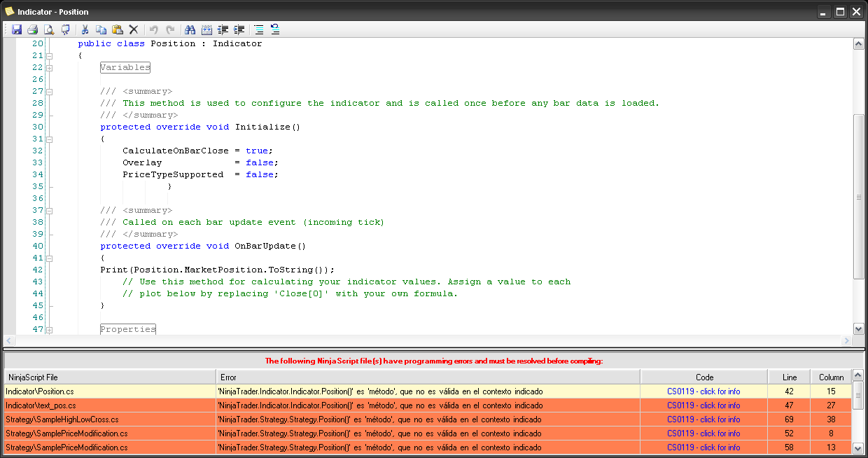This screenshot has height=458, width=868.
Task: Open Find with the binoculars icon
Action: click(190, 29)
